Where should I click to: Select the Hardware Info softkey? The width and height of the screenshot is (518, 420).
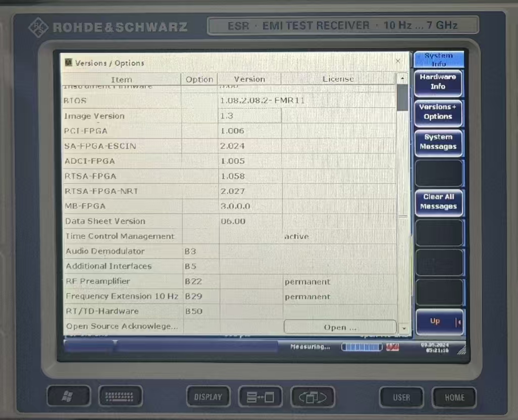[x=438, y=82]
